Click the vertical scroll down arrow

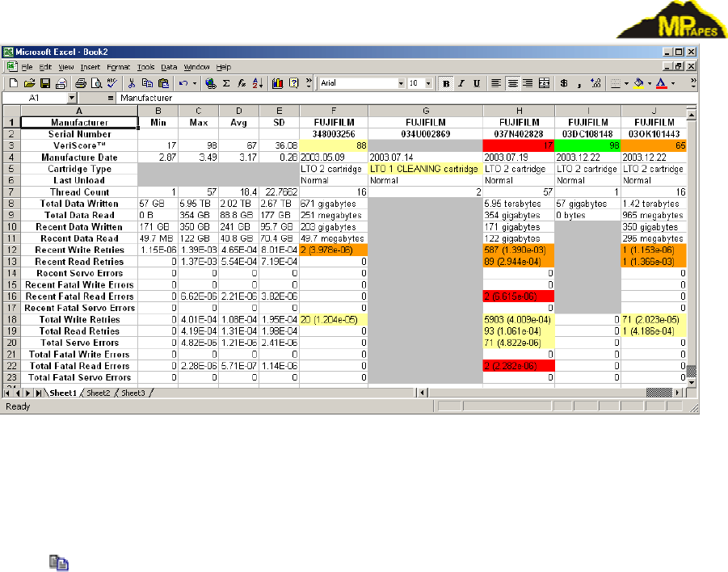tap(692, 383)
